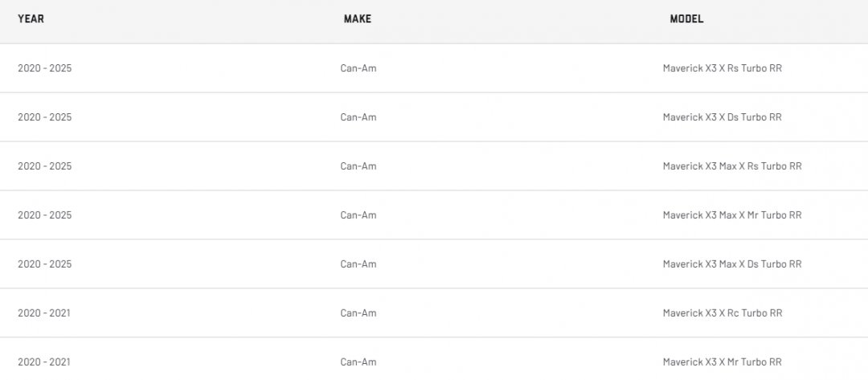868x380 pixels.
Task: Choose Maverick X3 Max X Mr Turbo RR model
Action: click(x=731, y=215)
